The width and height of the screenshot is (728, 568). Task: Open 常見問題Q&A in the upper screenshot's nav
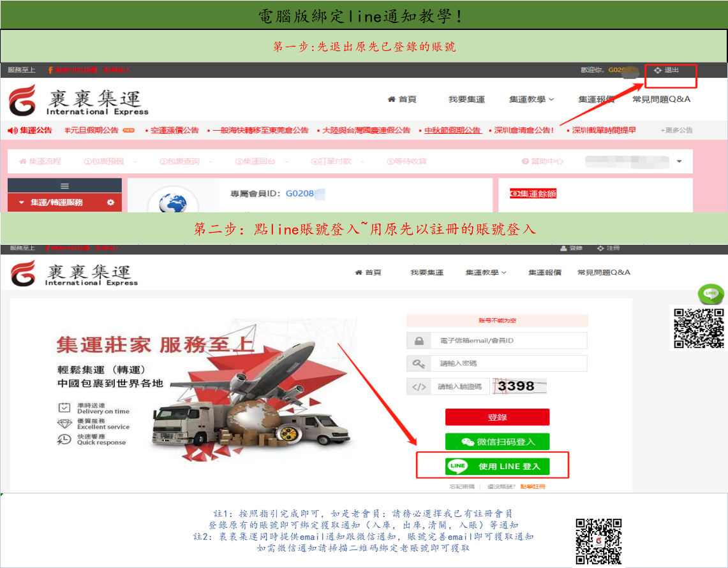(x=661, y=99)
